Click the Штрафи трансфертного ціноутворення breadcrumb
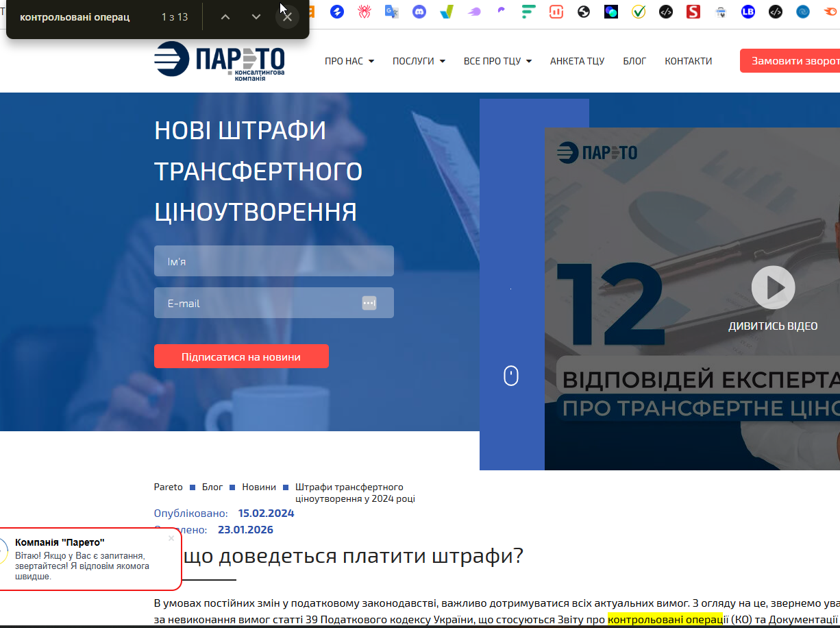The width and height of the screenshot is (840, 628). 355,493
